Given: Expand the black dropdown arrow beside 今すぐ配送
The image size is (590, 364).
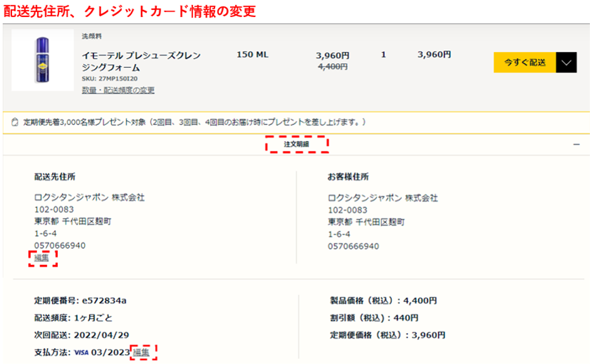Looking at the screenshot, I should click(566, 63).
